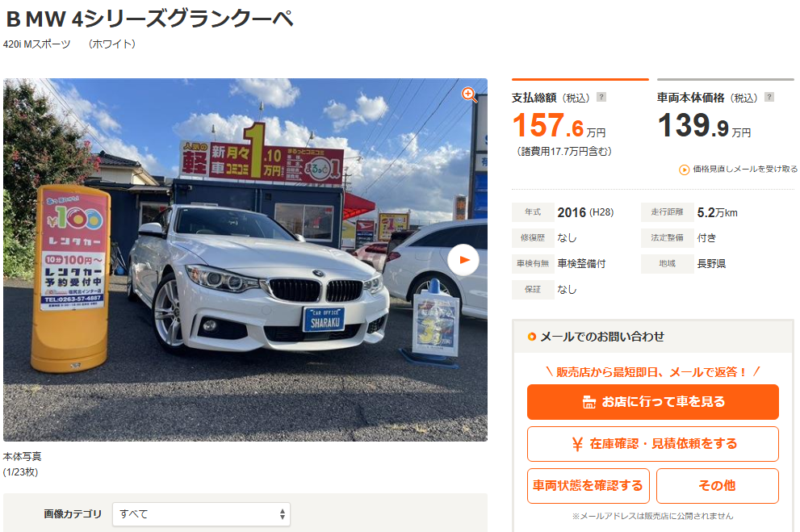Open the 画像カテゴリ すべて dropdown
Screen dimensions: 800x532
201,514
